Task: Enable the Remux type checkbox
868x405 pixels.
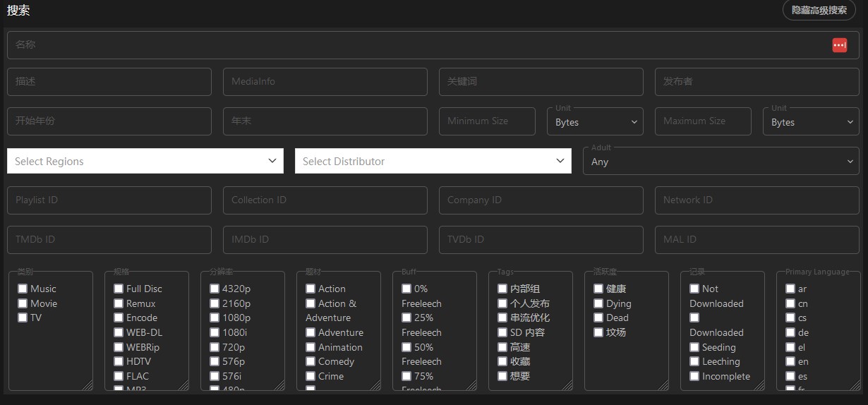Action: pyautogui.click(x=119, y=303)
